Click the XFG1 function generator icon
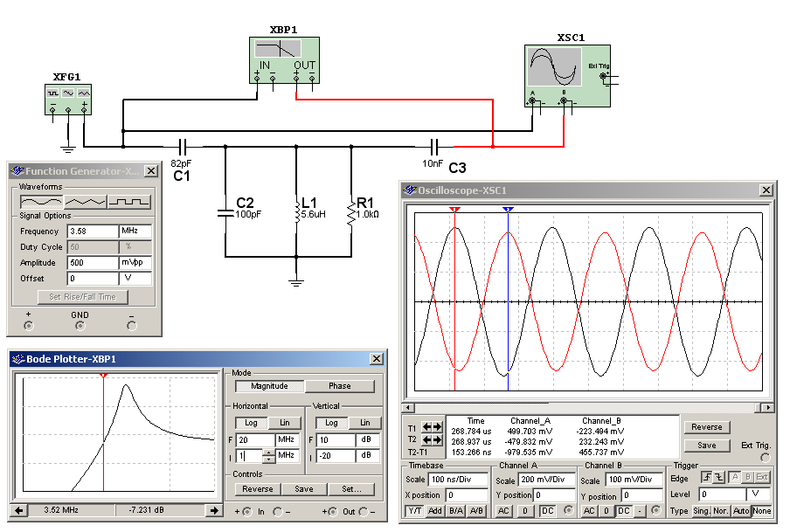 pos(68,99)
